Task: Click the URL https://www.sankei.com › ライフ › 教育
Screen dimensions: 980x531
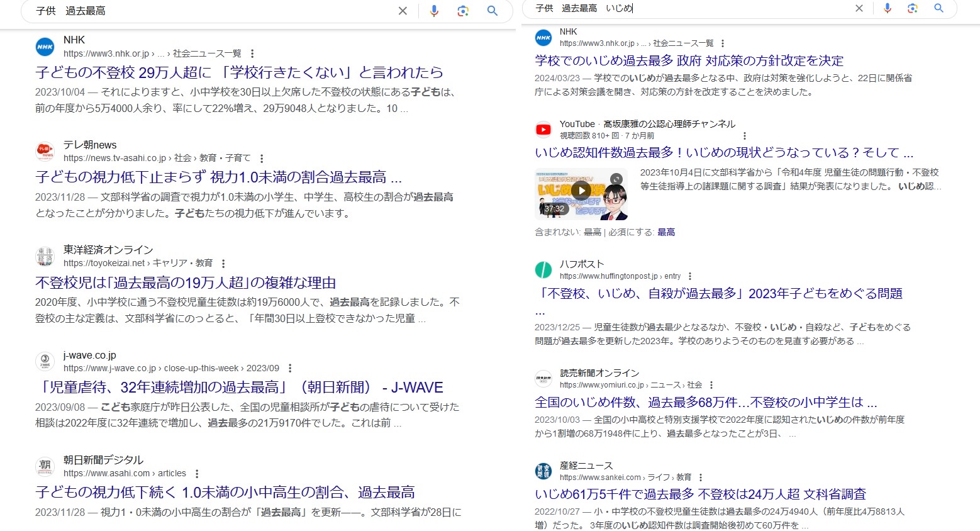Action: (x=625, y=478)
